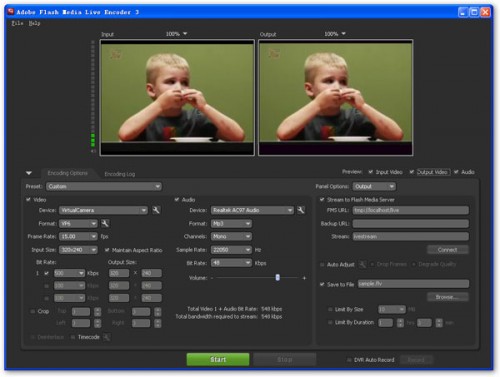Switch to the Encoding Options tab
This screenshot has height=377, width=500.
click(67, 173)
